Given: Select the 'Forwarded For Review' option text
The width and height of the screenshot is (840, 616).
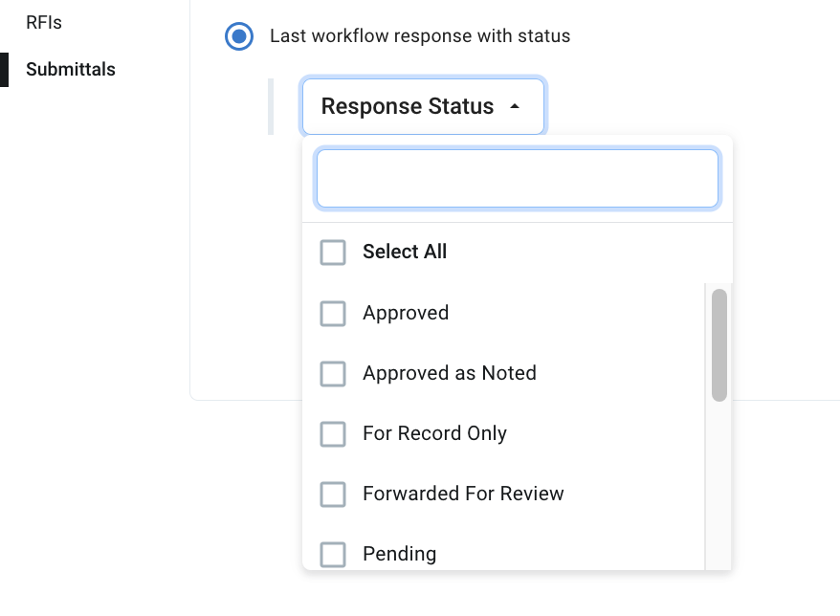Looking at the screenshot, I should click(463, 495).
